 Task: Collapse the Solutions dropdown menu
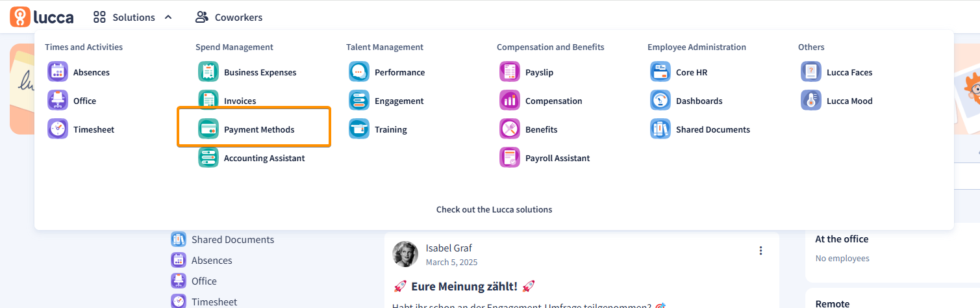[132, 18]
